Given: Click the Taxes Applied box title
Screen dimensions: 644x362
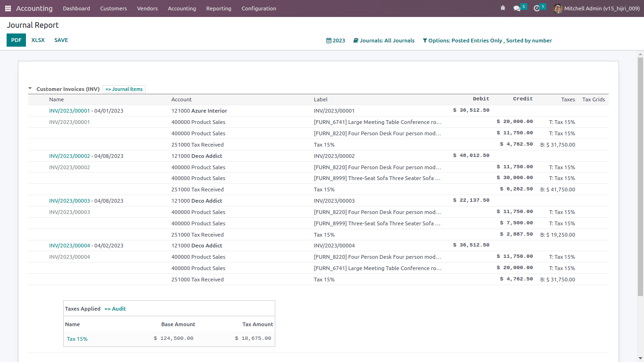Looking at the screenshot, I should [83, 309].
